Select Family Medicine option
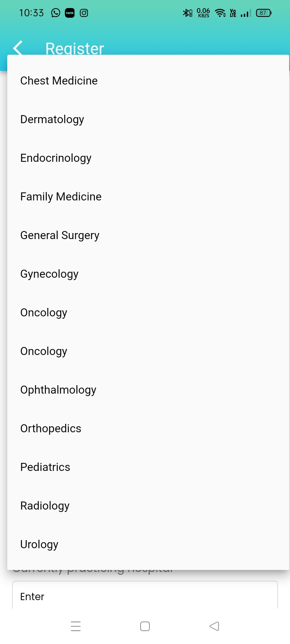 pos(61,196)
